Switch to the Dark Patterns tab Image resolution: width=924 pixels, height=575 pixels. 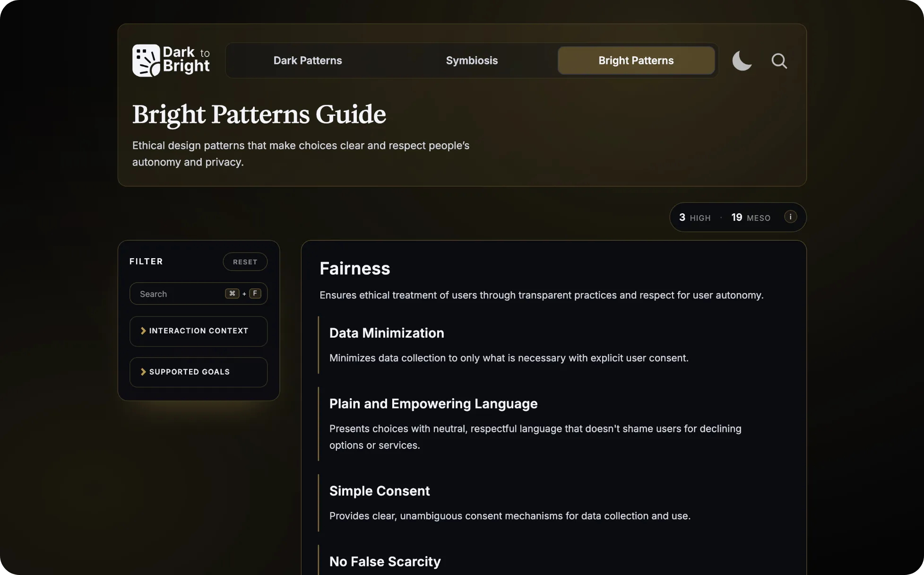point(307,60)
